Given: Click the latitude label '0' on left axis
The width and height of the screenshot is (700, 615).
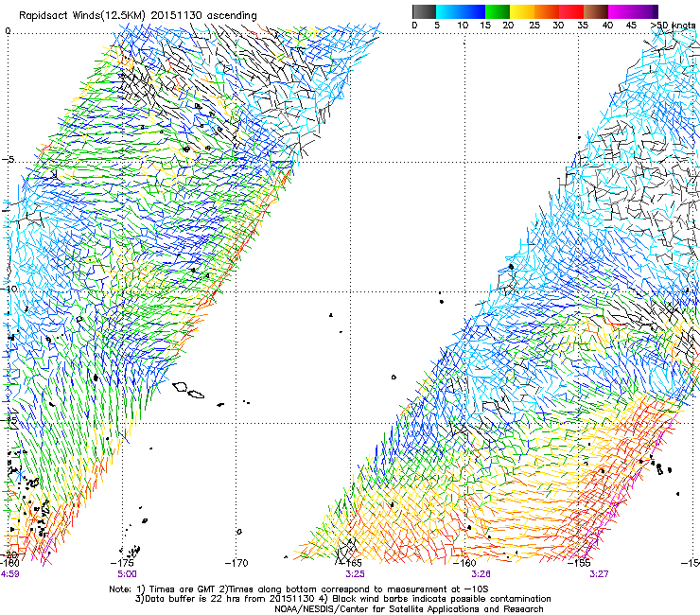Looking at the screenshot, I should [x=8, y=31].
